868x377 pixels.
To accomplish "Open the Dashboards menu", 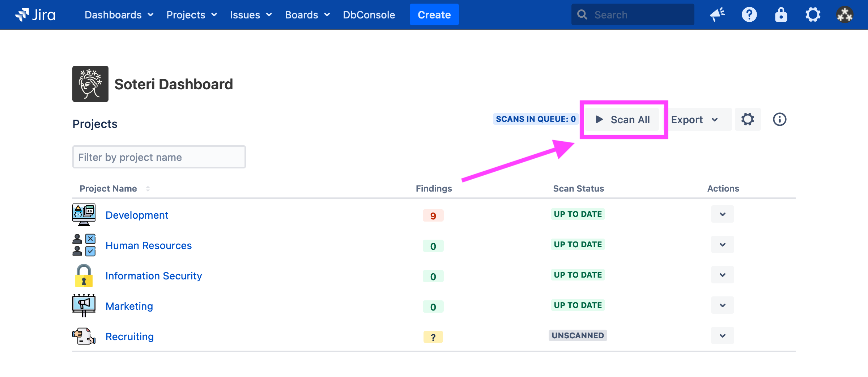I will (119, 15).
